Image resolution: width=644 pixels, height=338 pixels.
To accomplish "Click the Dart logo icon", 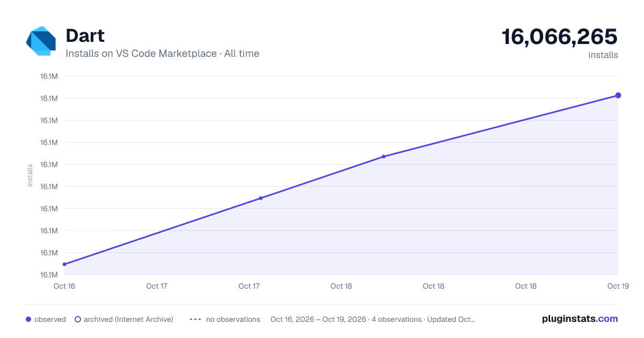I will 41,41.
